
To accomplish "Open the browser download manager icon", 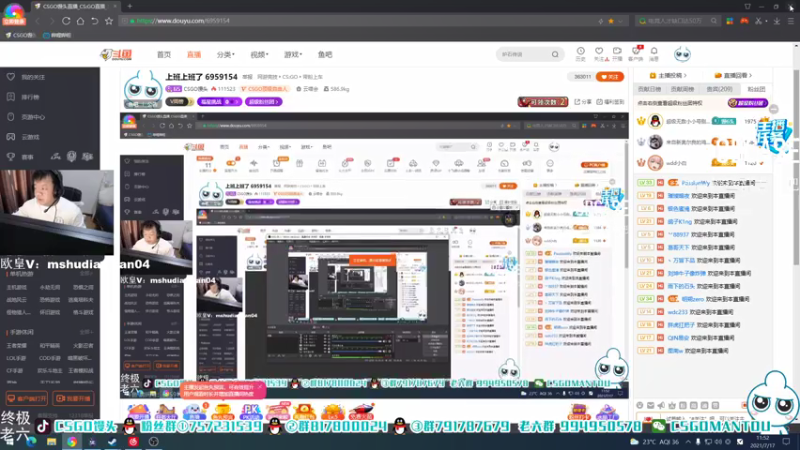I will 777,21.
